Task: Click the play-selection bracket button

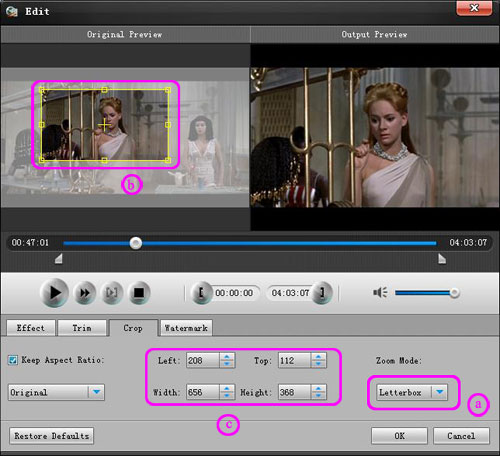Action: [112, 293]
